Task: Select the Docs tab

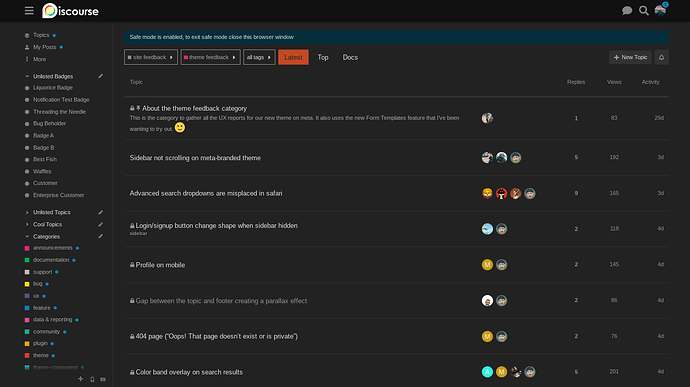Action: tap(350, 57)
